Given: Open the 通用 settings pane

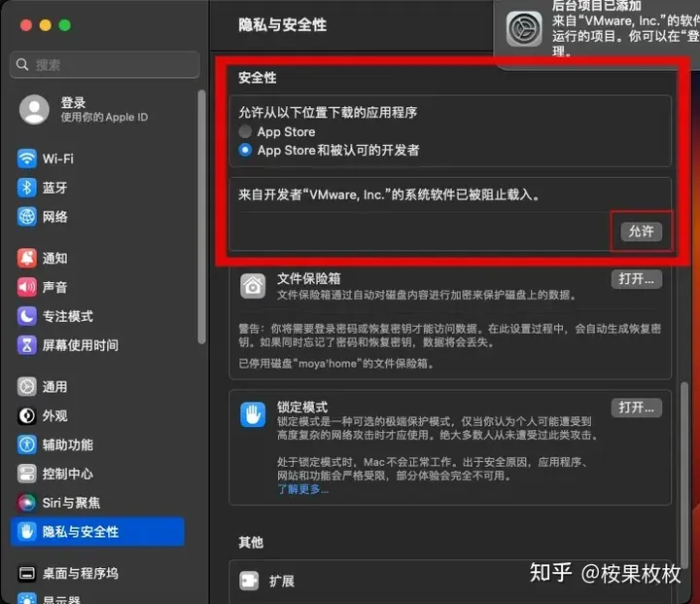Looking at the screenshot, I should pos(97,386).
